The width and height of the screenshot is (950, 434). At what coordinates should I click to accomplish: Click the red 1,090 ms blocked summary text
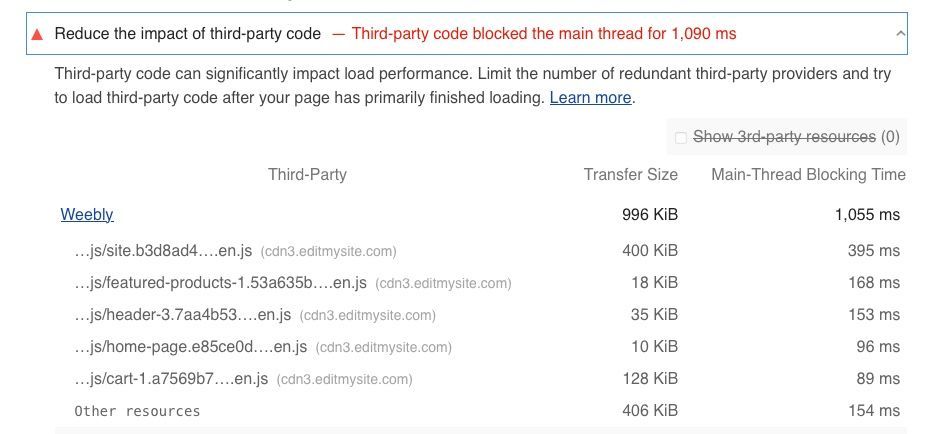[x=543, y=34]
